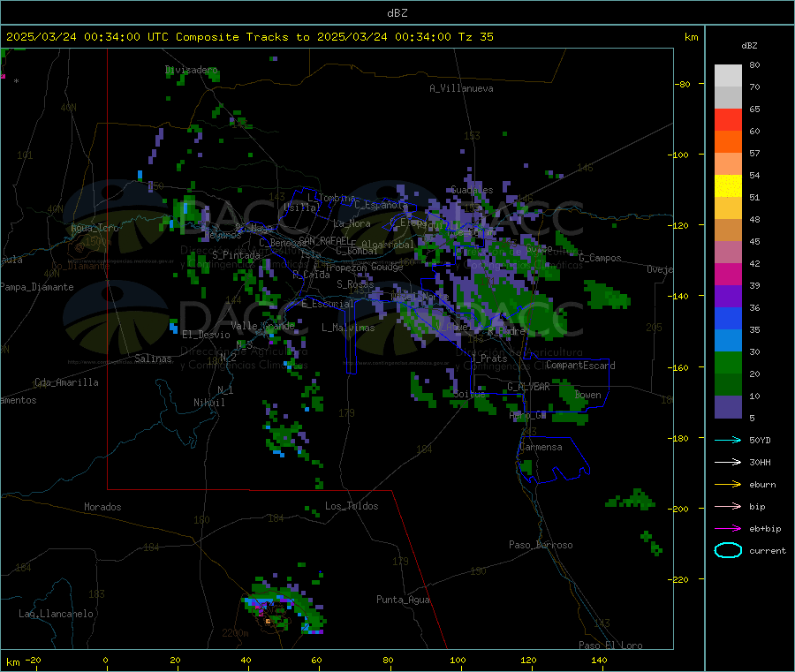795x672 pixels.
Task: Click the 100 km x-axis tick label
Action: [458, 660]
